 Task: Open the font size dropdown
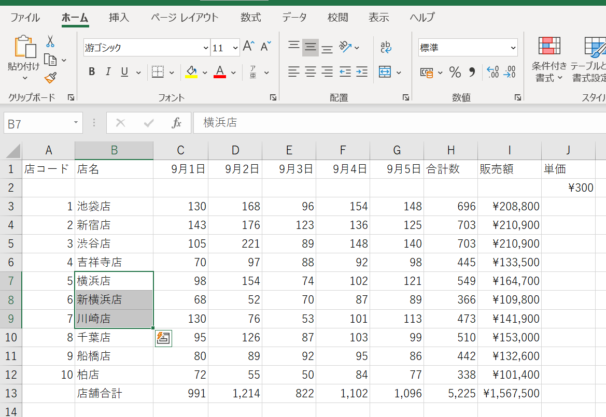235,48
